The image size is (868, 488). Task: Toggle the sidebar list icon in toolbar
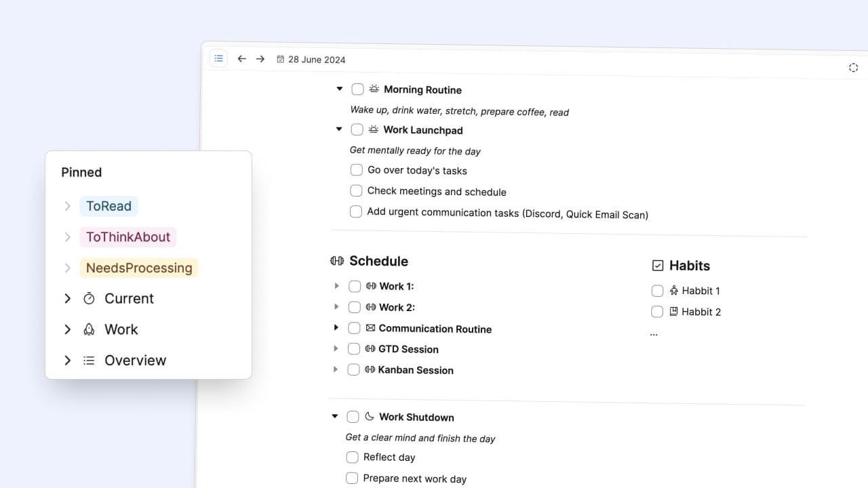pyautogui.click(x=218, y=59)
